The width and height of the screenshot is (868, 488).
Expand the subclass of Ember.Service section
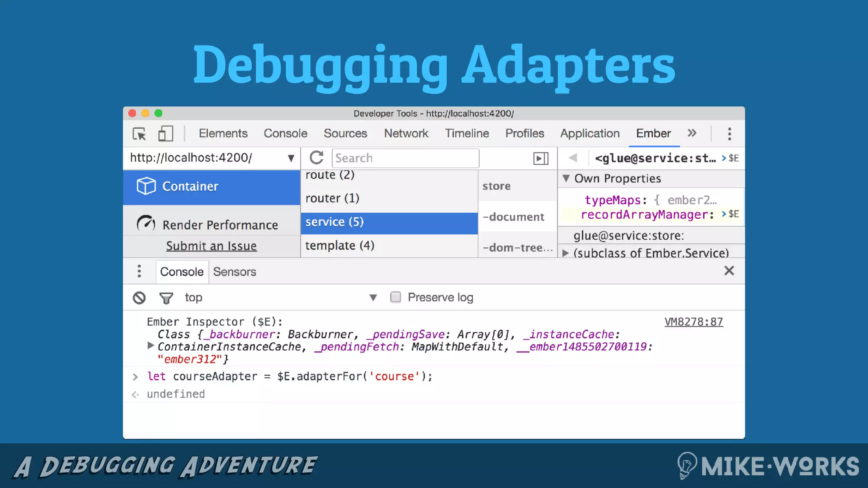pyautogui.click(x=565, y=253)
